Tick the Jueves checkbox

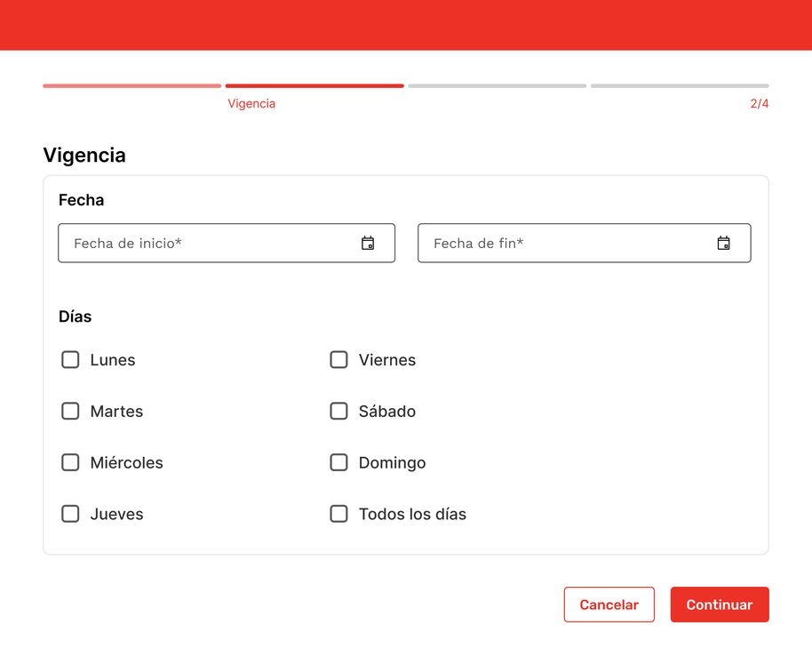click(70, 514)
